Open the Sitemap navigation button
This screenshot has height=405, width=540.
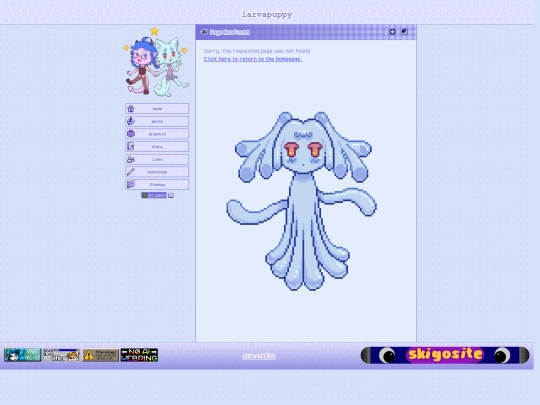pyautogui.click(x=157, y=184)
